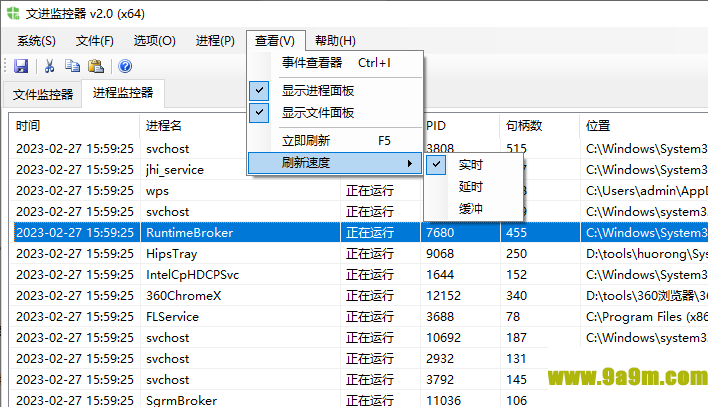Select the RuntimeBroker process row
Screen dimensions: 708x407
[x=360, y=233]
